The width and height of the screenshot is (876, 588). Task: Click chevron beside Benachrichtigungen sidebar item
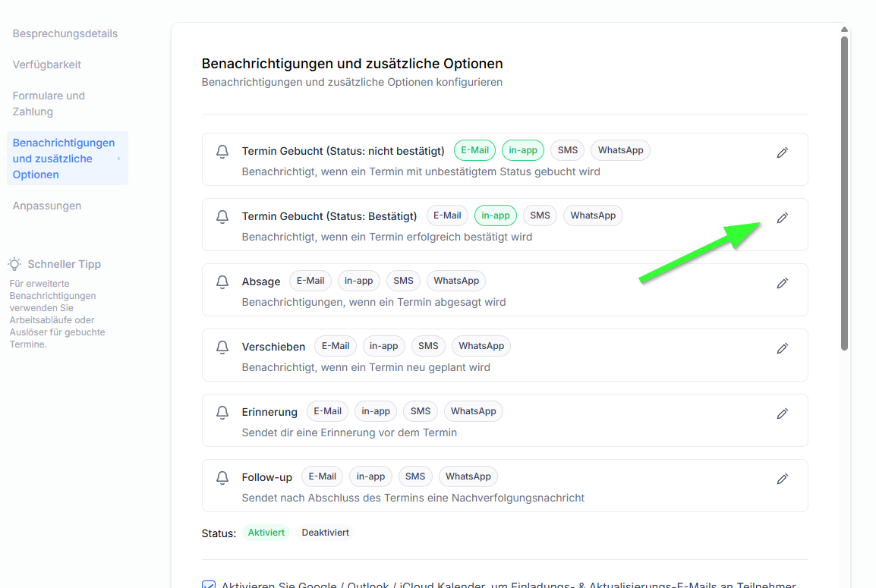click(x=118, y=159)
